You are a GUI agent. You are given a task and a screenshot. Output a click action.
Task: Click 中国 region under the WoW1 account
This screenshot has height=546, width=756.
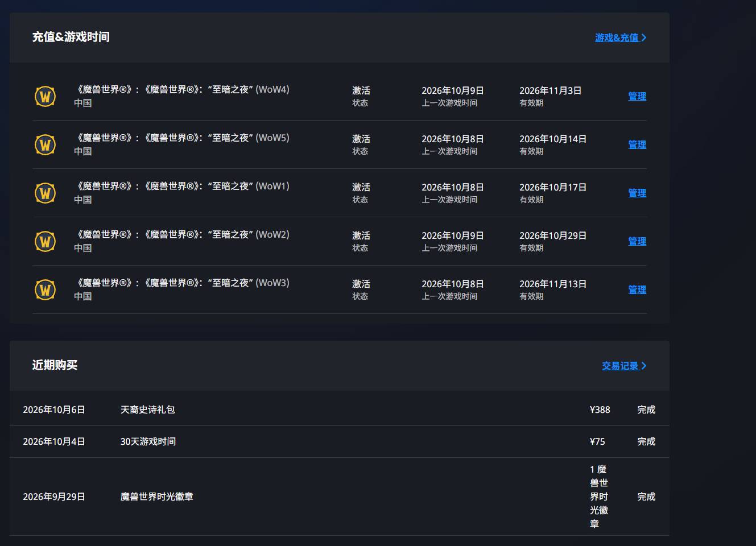tap(83, 200)
